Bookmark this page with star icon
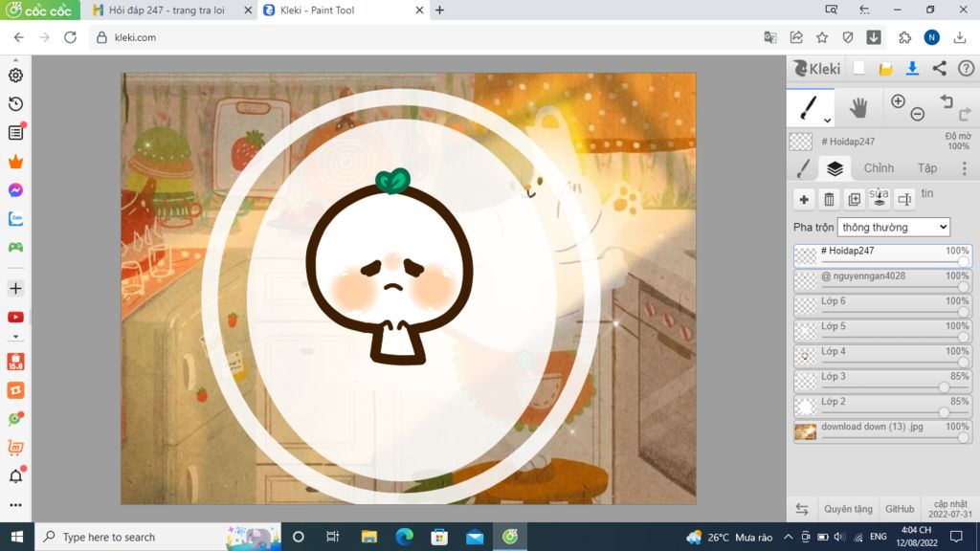 pyautogui.click(x=822, y=37)
